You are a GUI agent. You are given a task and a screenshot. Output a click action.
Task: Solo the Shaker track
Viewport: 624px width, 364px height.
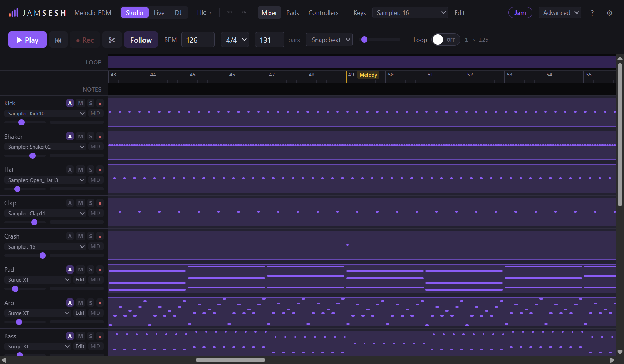pos(90,137)
